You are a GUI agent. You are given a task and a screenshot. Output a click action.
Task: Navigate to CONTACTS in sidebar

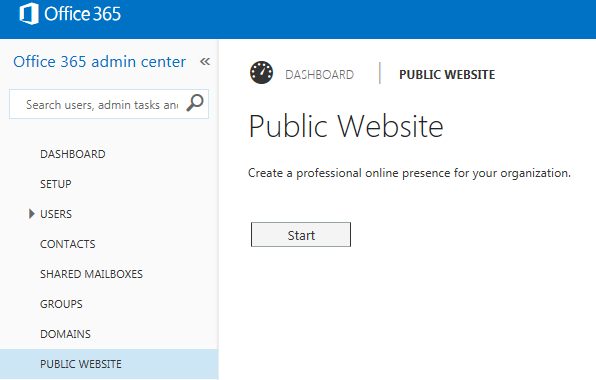tap(68, 244)
